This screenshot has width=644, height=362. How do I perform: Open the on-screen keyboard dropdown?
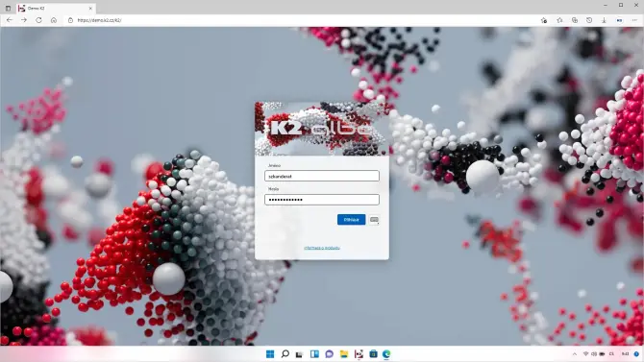coord(374,220)
